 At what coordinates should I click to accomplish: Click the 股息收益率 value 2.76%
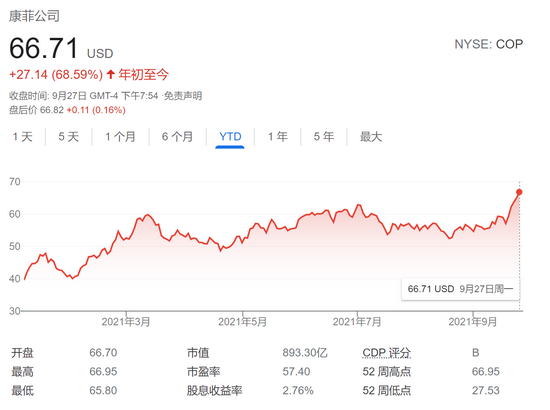[298, 390]
